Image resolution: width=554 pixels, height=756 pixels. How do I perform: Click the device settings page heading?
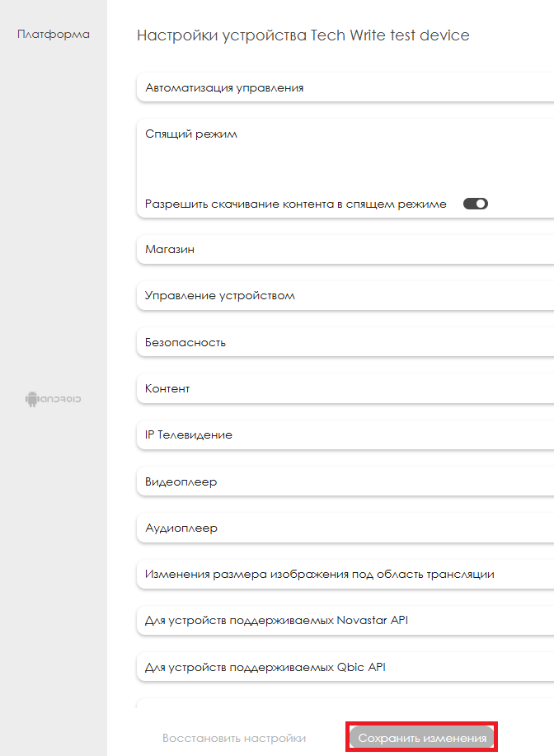pyautogui.click(x=303, y=35)
